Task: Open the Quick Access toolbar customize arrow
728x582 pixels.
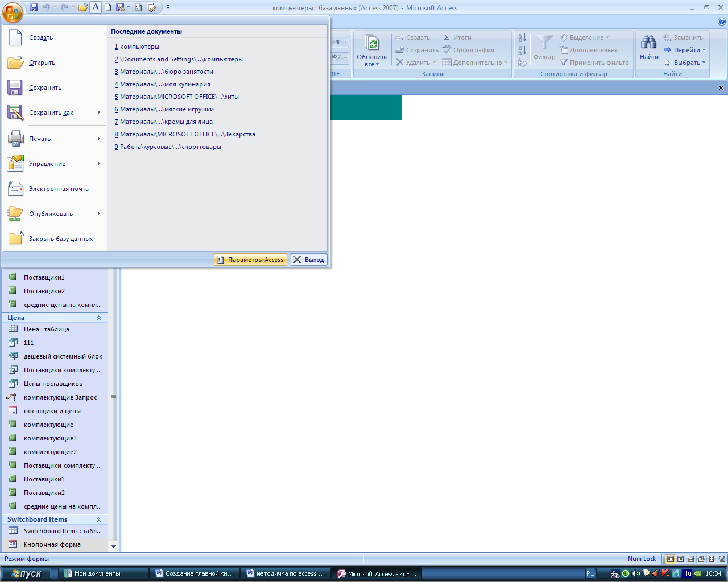Action: point(168,7)
